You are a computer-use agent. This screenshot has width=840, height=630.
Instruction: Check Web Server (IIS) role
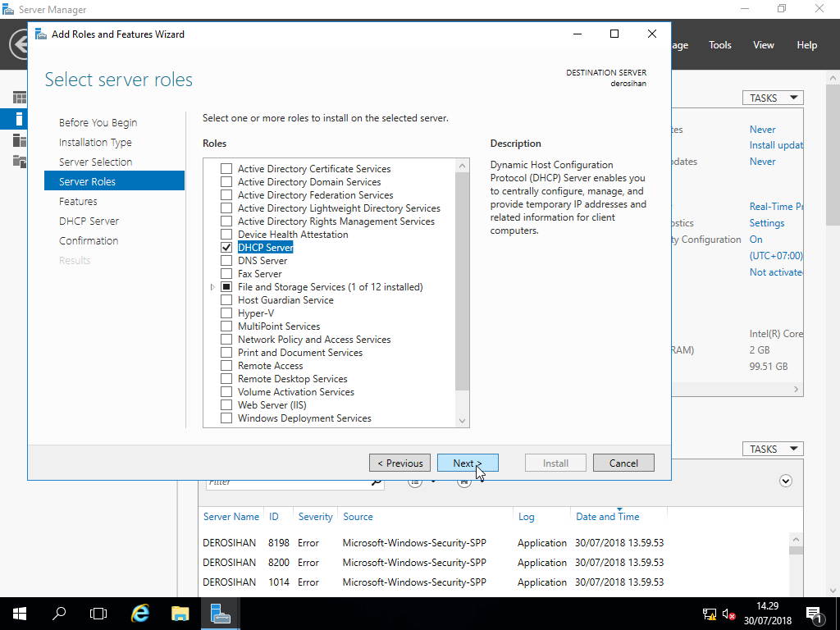coord(226,405)
